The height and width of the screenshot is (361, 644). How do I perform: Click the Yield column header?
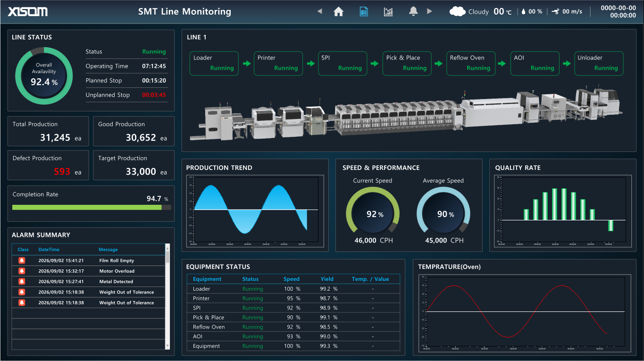pos(327,279)
